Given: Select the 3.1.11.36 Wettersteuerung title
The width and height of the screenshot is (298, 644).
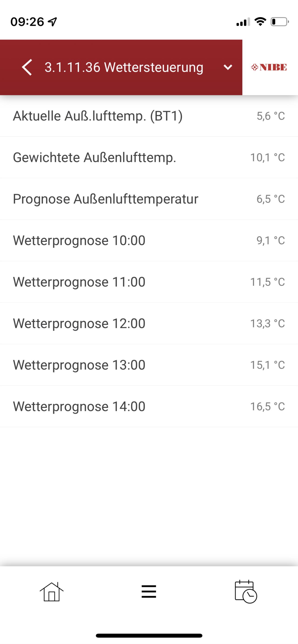Looking at the screenshot, I should click(x=124, y=67).
